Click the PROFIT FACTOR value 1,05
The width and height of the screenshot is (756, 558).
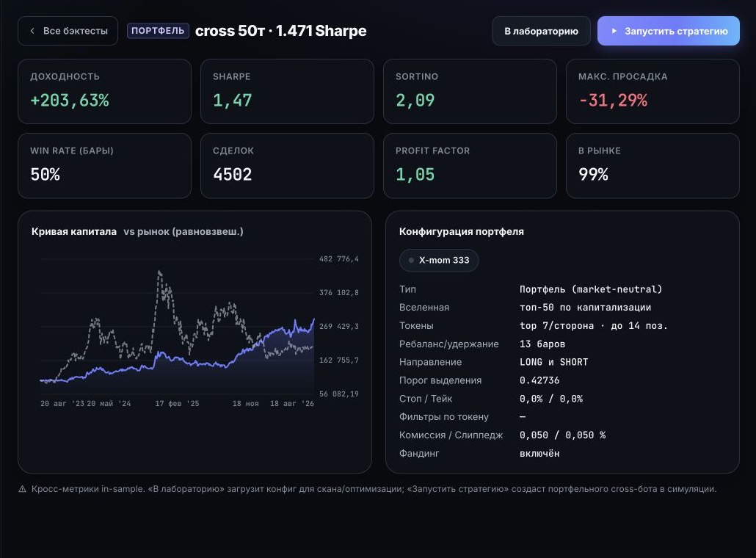coord(415,175)
